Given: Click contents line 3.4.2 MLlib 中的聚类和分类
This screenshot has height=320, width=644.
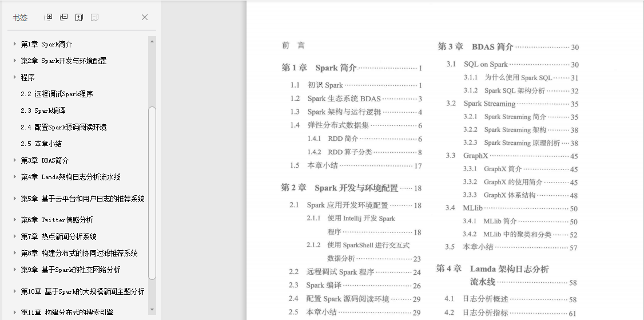Looking at the screenshot, I should pyautogui.click(x=520, y=235).
